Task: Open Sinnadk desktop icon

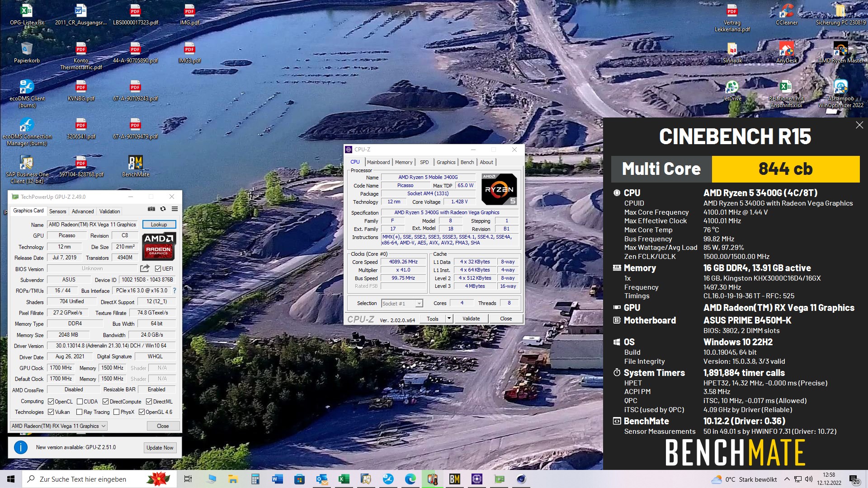Action: 732,52
